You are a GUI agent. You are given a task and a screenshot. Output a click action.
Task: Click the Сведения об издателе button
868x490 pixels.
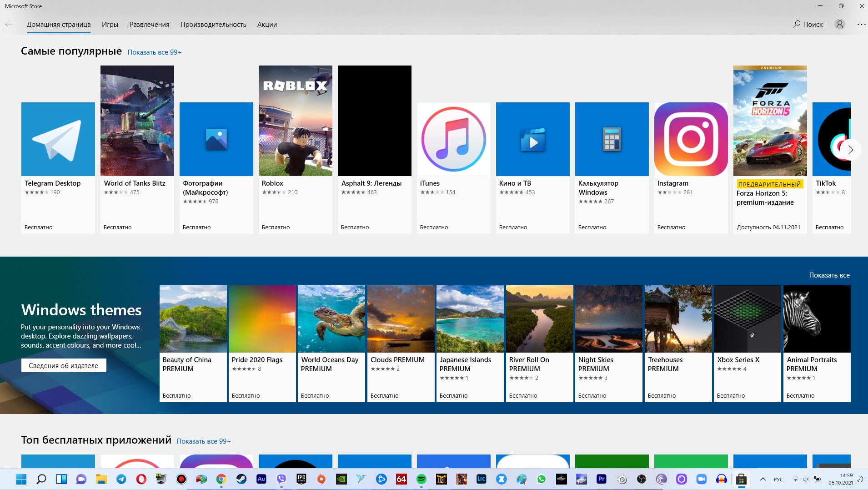coord(64,365)
